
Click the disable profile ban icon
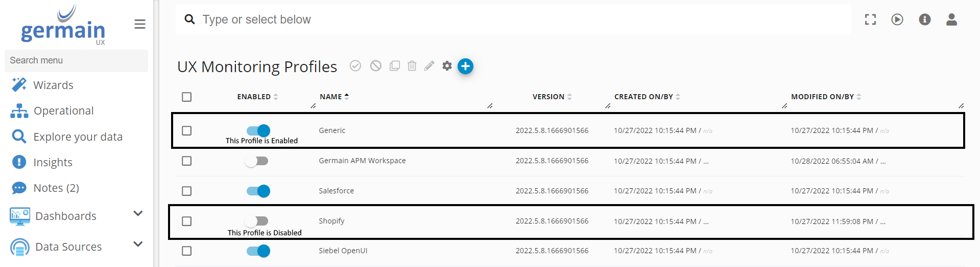pyautogui.click(x=376, y=66)
